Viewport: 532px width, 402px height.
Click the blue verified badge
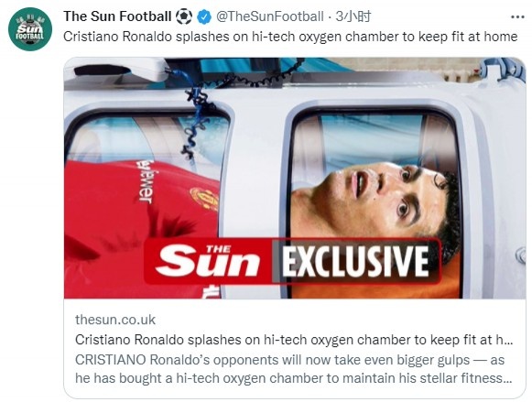[204, 16]
